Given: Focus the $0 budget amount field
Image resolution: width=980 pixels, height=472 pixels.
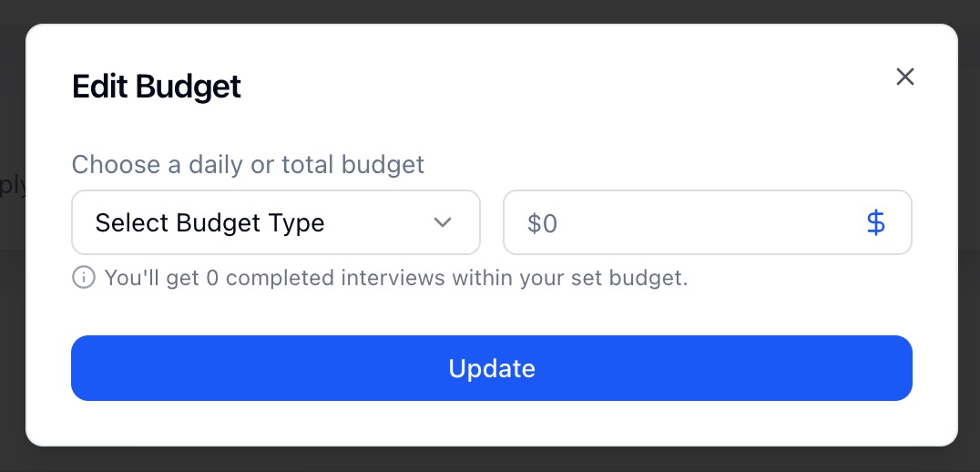Looking at the screenshot, I should click(683, 222).
